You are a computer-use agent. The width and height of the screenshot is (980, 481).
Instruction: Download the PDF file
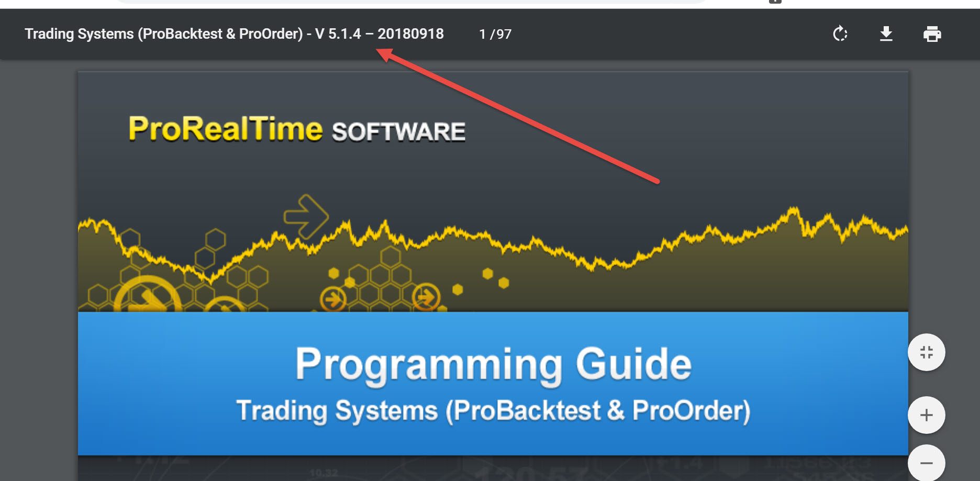pyautogui.click(x=886, y=34)
